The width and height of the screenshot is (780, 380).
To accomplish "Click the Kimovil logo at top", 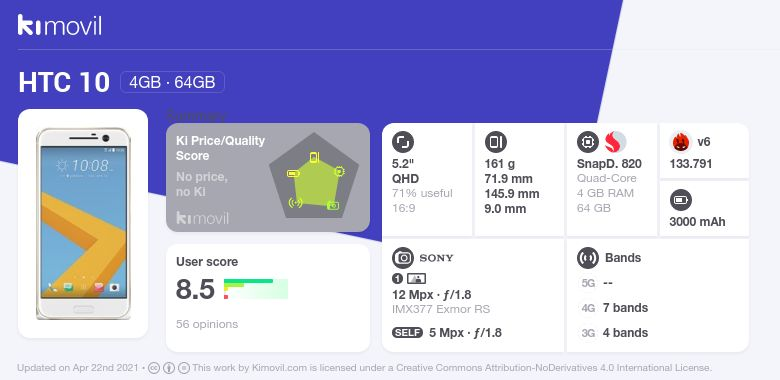I will [x=60, y=25].
